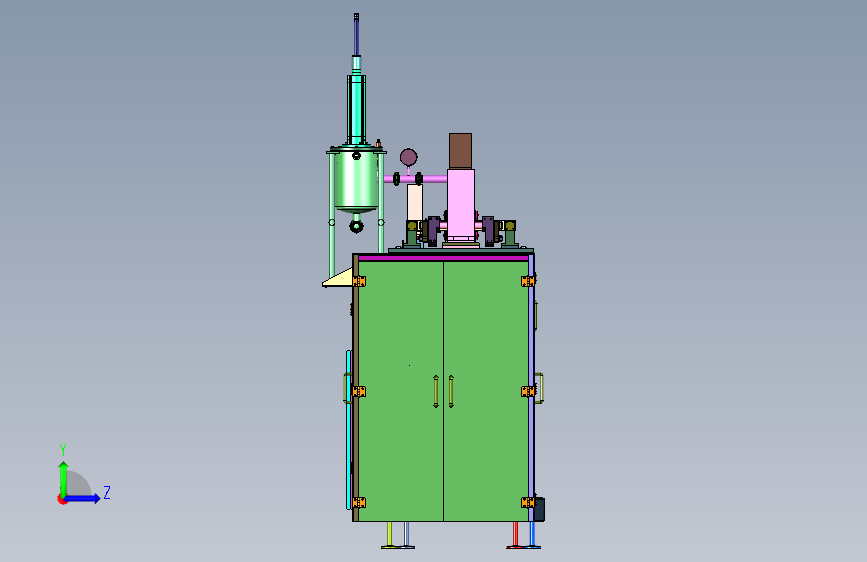Viewport: 867px width, 562px height.
Task: Select the yellow support foot
Action: (x=390, y=535)
